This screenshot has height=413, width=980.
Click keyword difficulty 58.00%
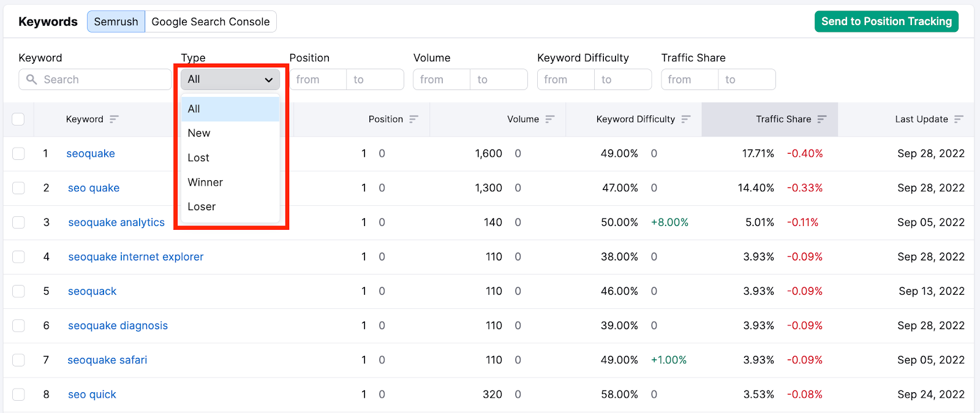tap(619, 394)
